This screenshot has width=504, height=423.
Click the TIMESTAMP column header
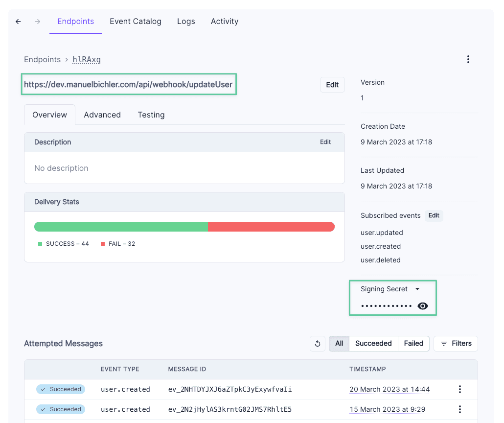click(367, 369)
